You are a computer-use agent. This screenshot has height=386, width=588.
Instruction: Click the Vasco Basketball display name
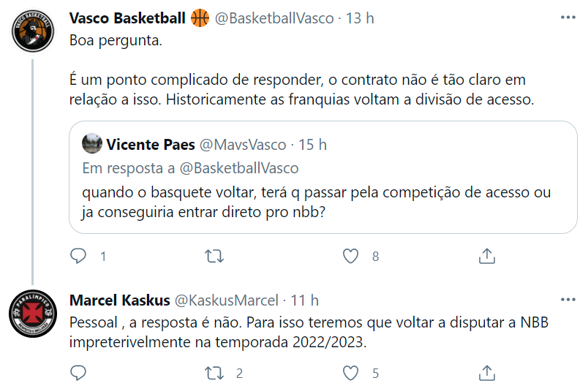[x=127, y=18]
